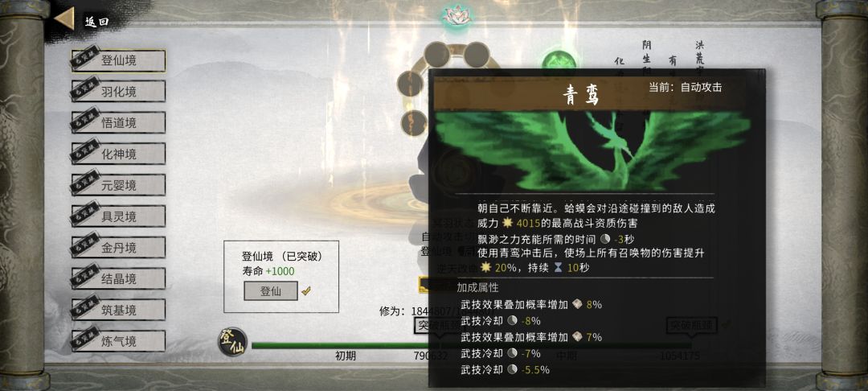Tap the round 登仙 emblem icon
The image size is (868, 391).
coord(232,342)
